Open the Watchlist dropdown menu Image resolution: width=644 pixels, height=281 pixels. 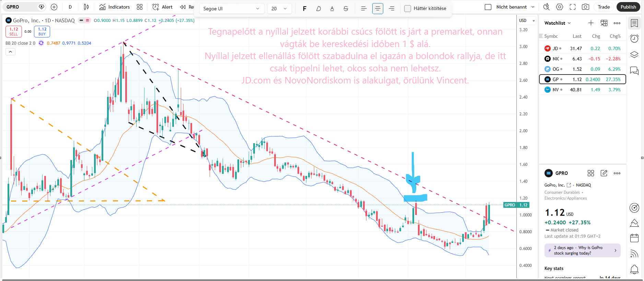tap(558, 23)
